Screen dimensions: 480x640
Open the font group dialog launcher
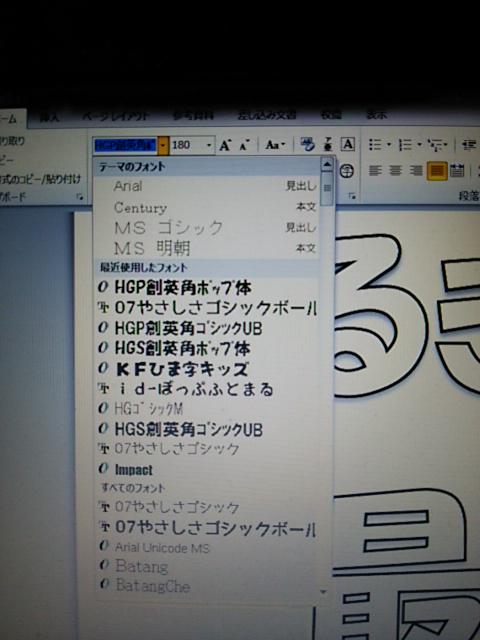tap(352, 196)
